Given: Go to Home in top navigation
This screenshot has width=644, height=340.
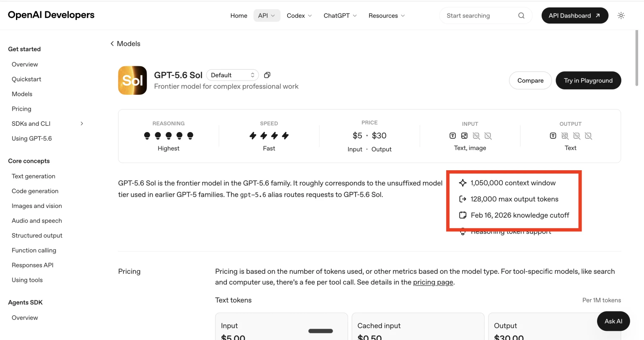Looking at the screenshot, I should tap(239, 16).
